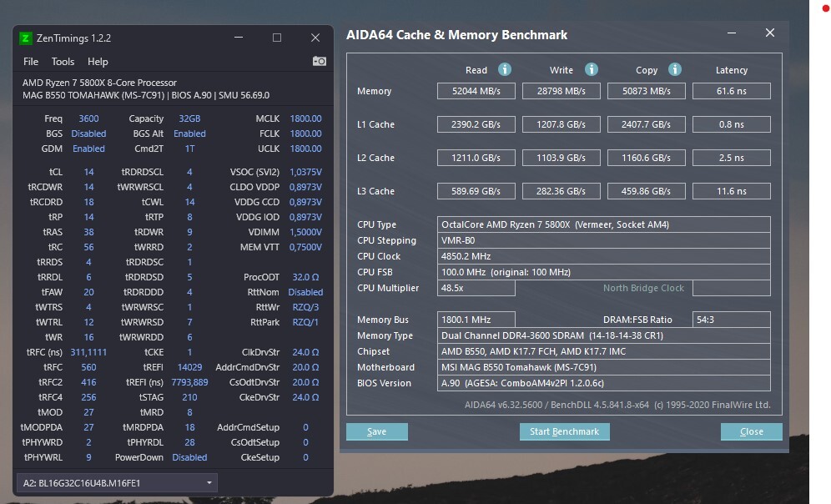Click the RttNom value Disabled
The image size is (831, 504).
[x=305, y=292]
